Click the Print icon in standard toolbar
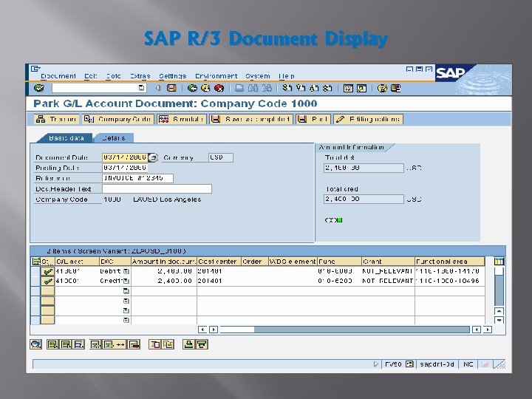This screenshot has height=399, width=532. point(239,88)
